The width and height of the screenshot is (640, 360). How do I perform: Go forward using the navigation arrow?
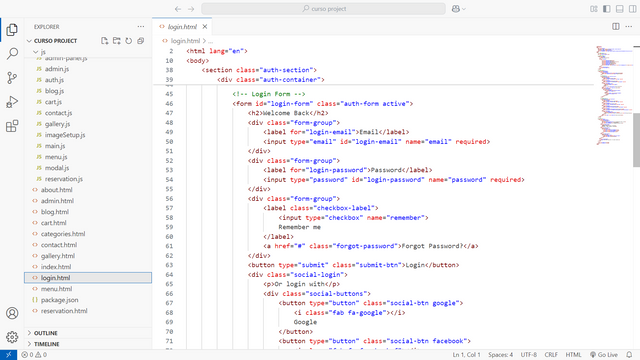tap(191, 9)
